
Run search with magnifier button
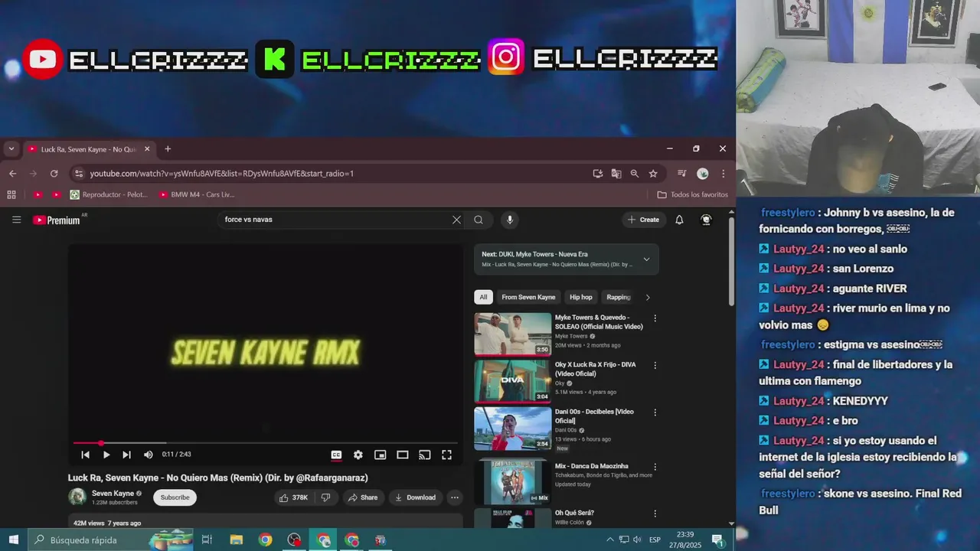coord(479,220)
